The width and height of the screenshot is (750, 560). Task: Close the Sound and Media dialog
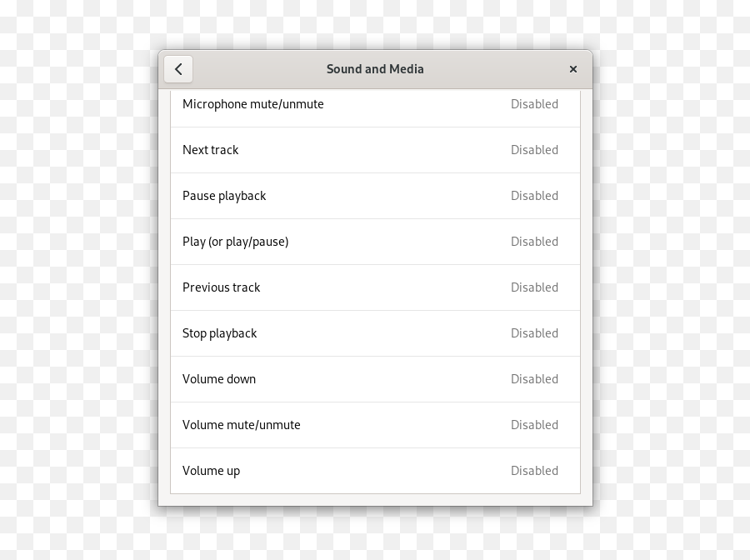573,69
